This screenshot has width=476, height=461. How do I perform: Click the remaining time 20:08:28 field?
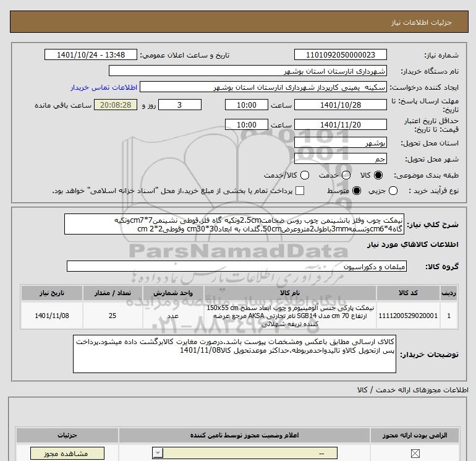[116, 105]
